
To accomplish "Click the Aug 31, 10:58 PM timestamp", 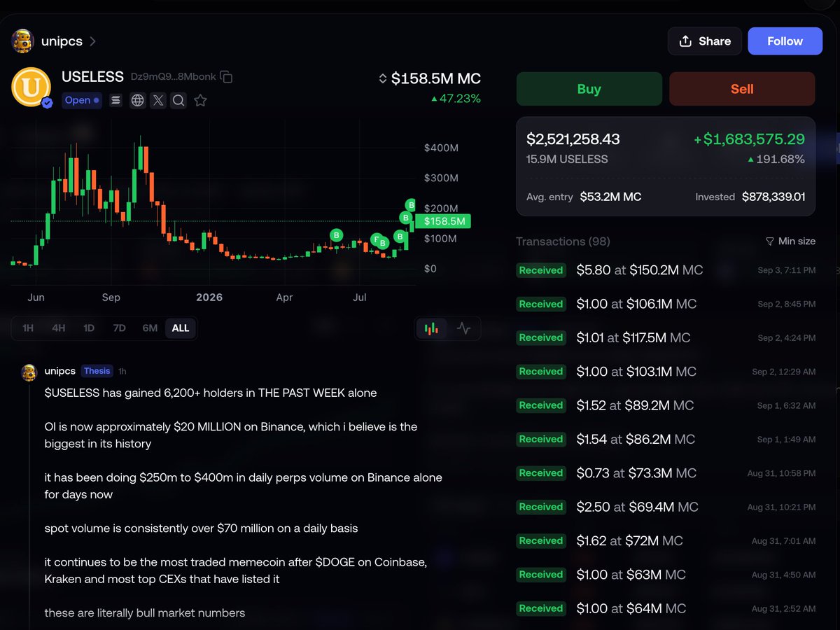I will pyautogui.click(x=781, y=473).
